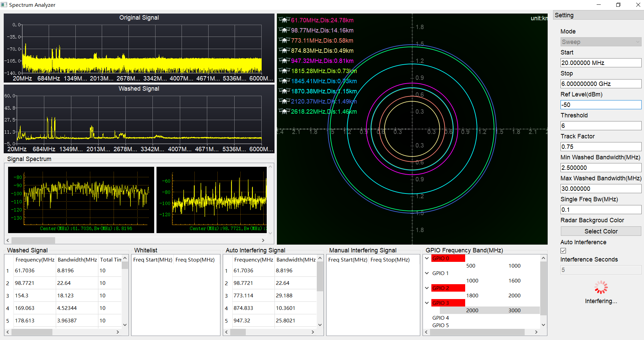Toggle the Auto Interference checkbox
The width and height of the screenshot is (644, 340).
click(x=563, y=251)
